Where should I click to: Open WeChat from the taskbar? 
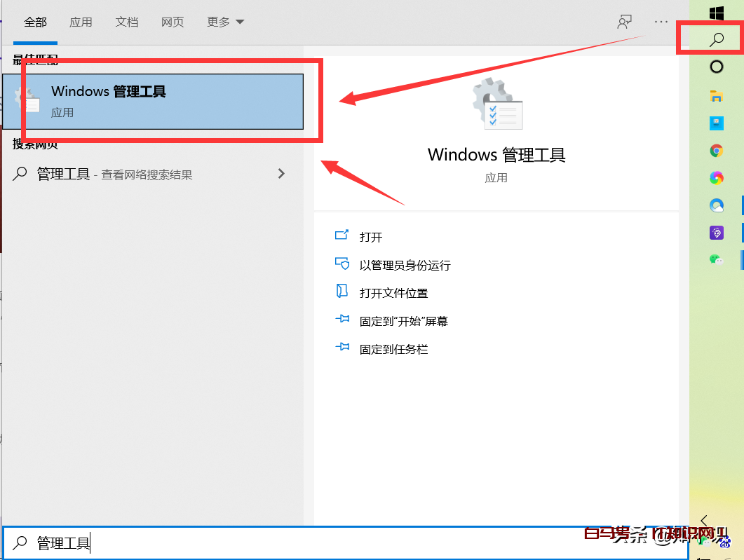[x=717, y=259]
